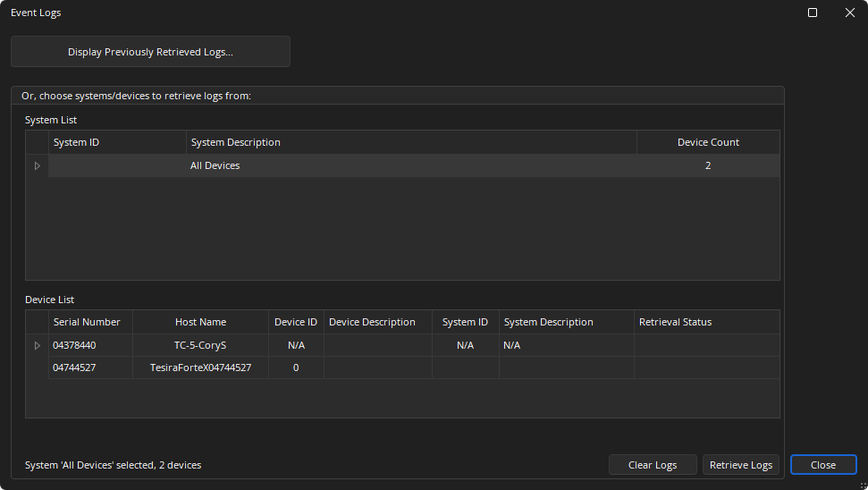Maximize the Event Logs window
Image resolution: width=868 pixels, height=490 pixels.
click(x=813, y=13)
